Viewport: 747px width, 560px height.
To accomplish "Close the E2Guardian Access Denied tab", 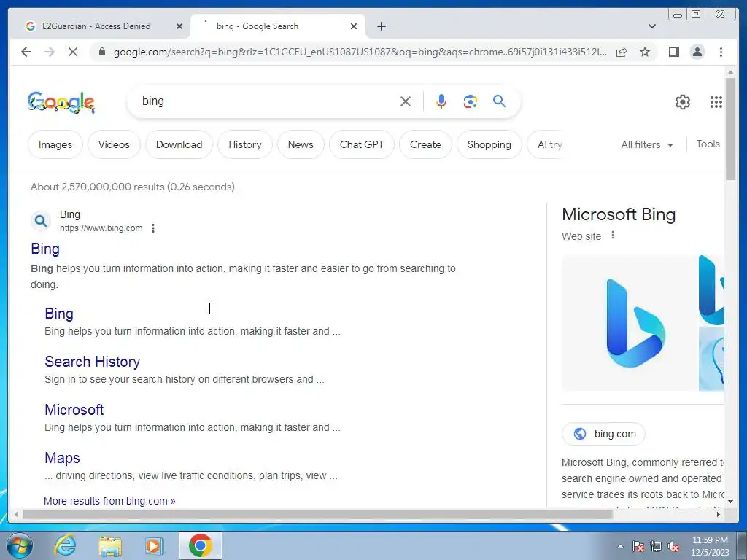I will tap(179, 26).
